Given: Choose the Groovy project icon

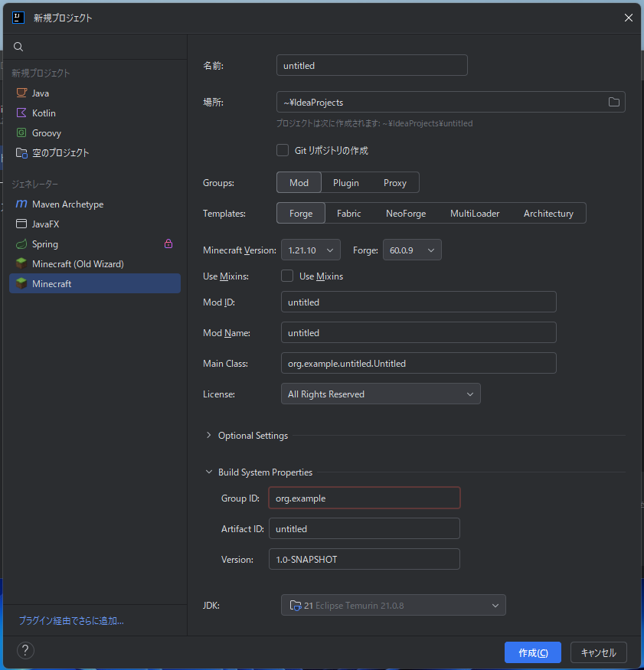Looking at the screenshot, I should pos(21,132).
